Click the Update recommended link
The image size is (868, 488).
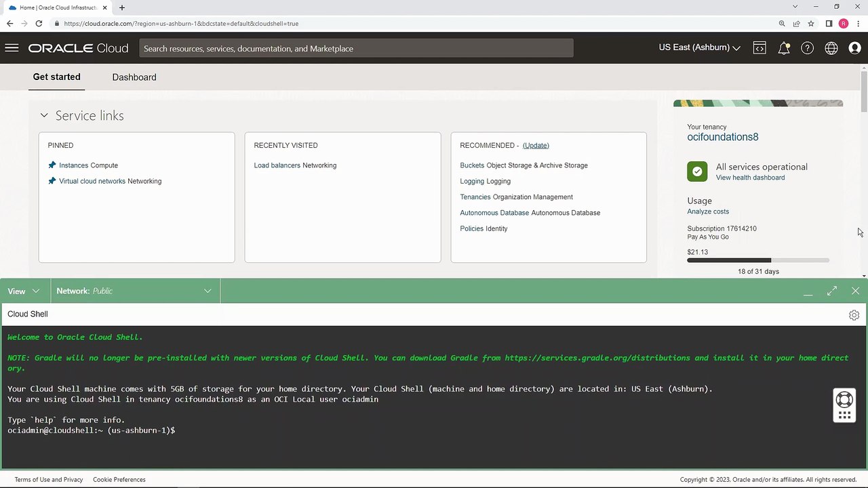tap(536, 145)
